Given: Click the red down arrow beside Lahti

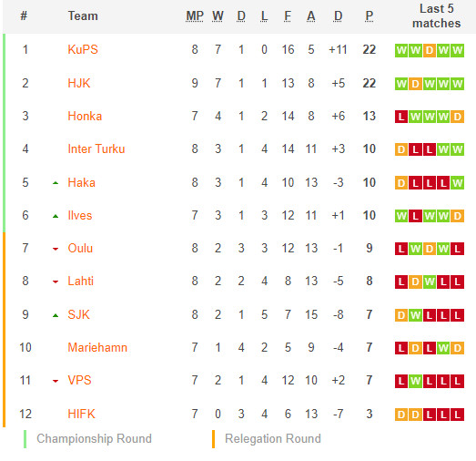Looking at the screenshot, I should pos(56,282).
